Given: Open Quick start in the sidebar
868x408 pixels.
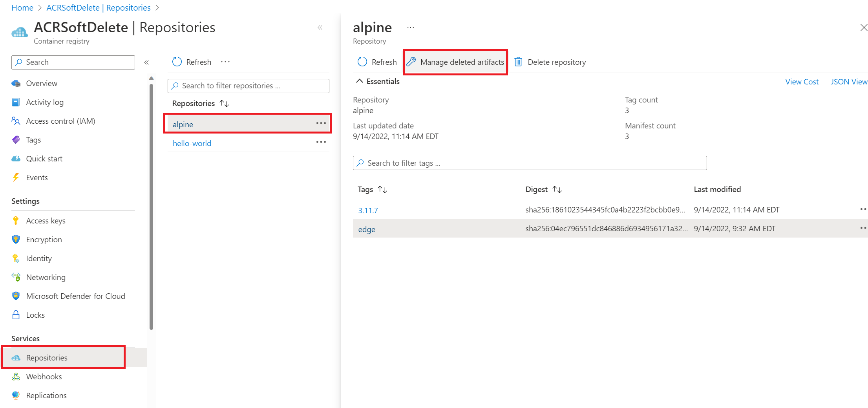Looking at the screenshot, I should (44, 159).
